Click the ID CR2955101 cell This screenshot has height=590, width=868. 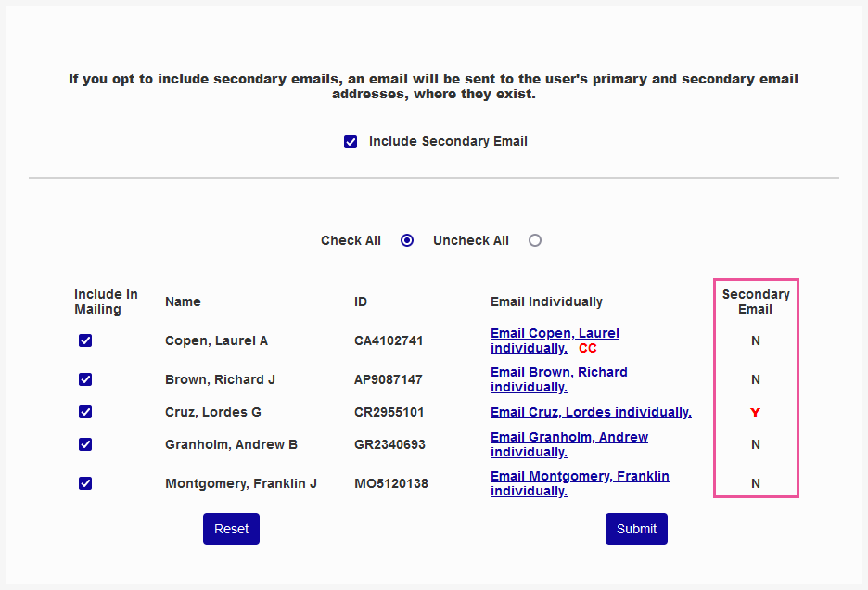[389, 412]
